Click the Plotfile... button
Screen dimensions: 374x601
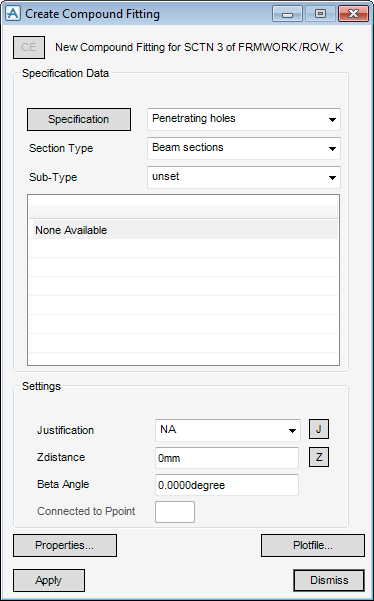(x=313, y=545)
